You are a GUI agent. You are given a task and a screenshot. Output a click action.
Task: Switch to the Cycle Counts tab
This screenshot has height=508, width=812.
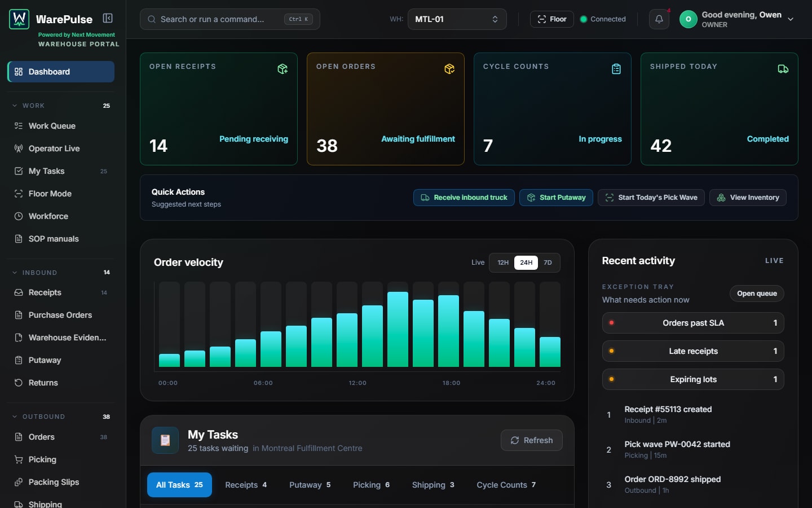[x=506, y=485]
